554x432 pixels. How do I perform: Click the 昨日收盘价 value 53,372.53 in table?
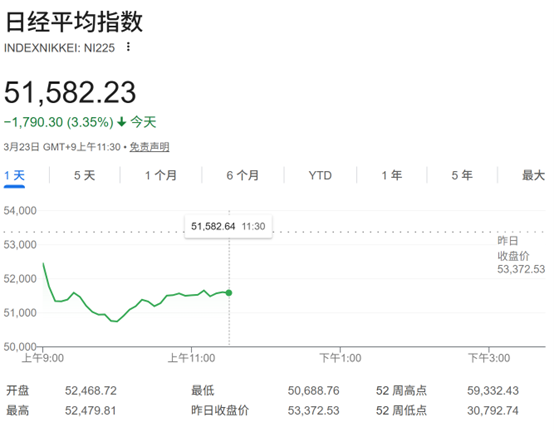pyautogui.click(x=313, y=411)
